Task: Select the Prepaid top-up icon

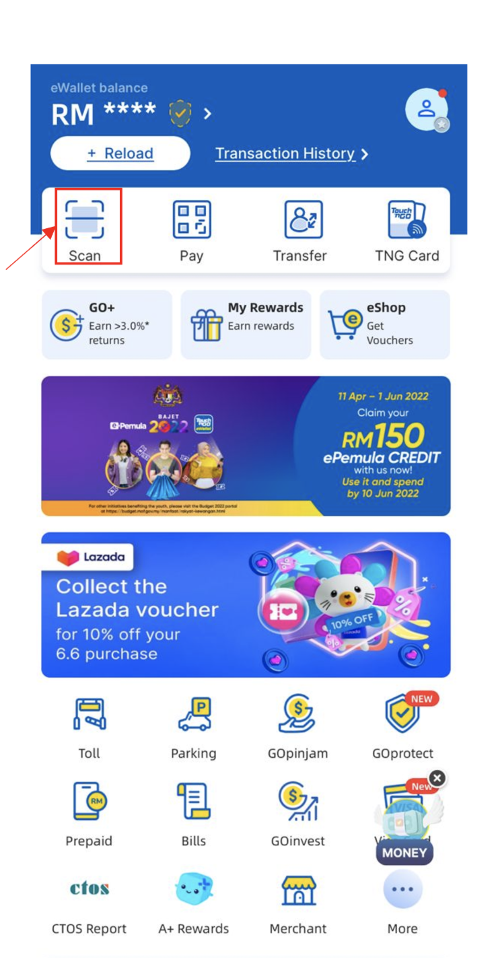Action: (90, 801)
